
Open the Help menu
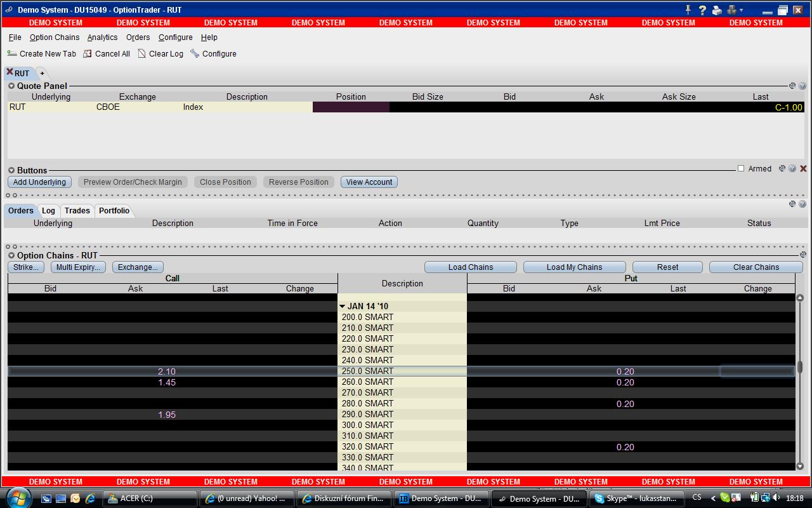tap(209, 37)
